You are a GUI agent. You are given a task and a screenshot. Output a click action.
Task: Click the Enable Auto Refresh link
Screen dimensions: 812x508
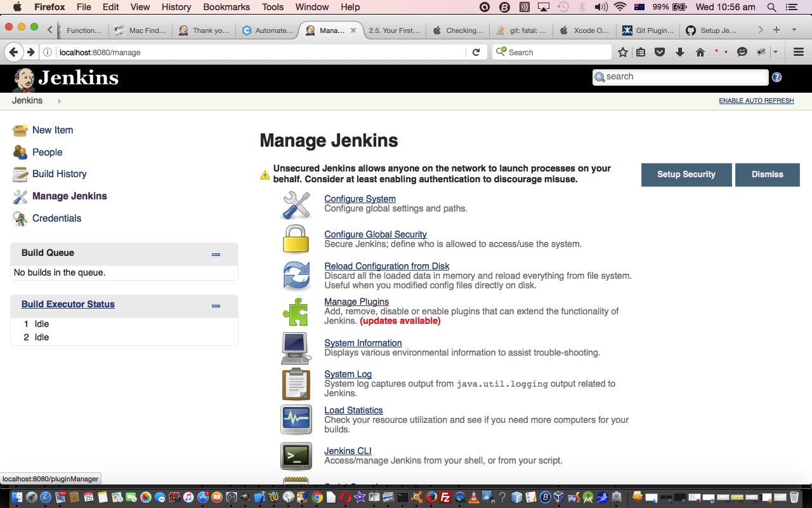click(x=756, y=101)
